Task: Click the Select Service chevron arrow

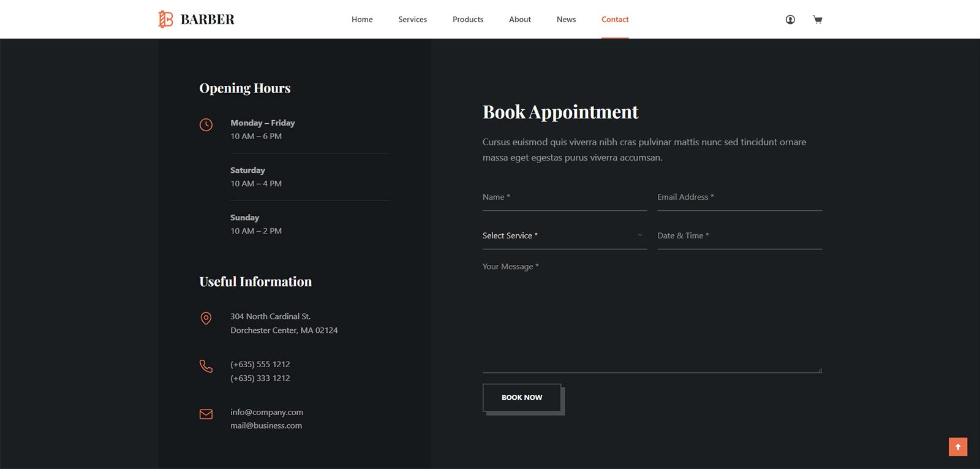Action: pyautogui.click(x=640, y=235)
